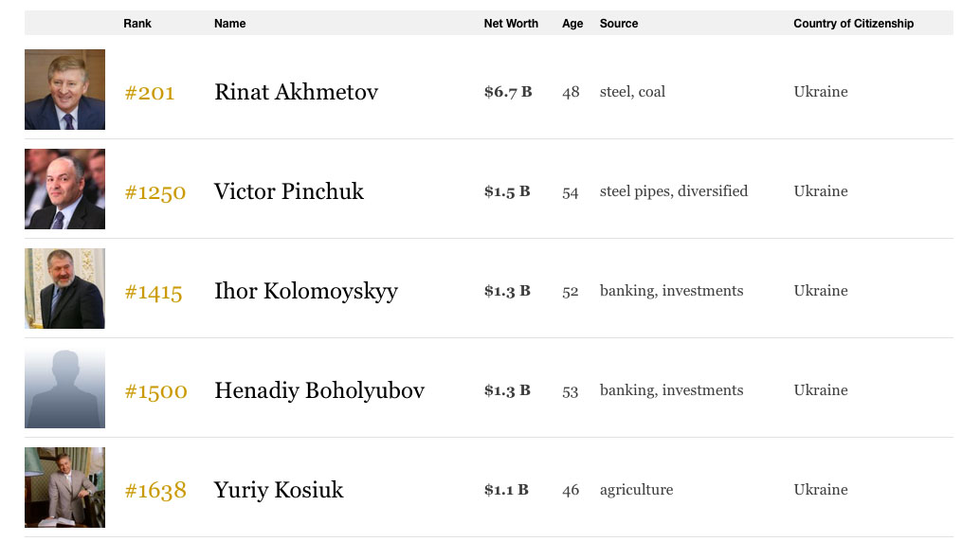Click the Ihor Kolomoyskyy name link
The height and width of the screenshot is (560, 962).
pos(306,291)
